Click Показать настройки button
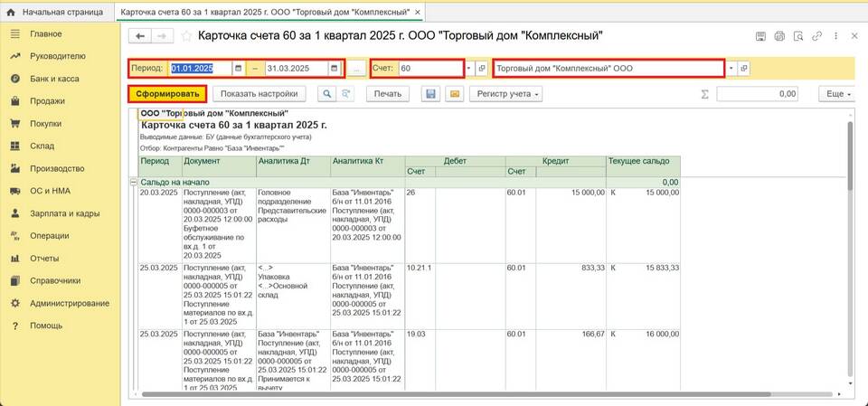The image size is (868, 406). [x=259, y=94]
